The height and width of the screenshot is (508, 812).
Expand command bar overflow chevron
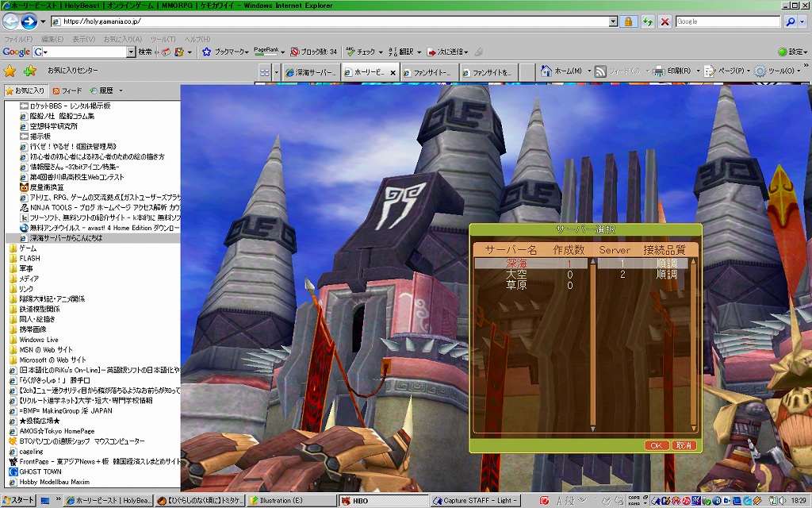click(806, 67)
